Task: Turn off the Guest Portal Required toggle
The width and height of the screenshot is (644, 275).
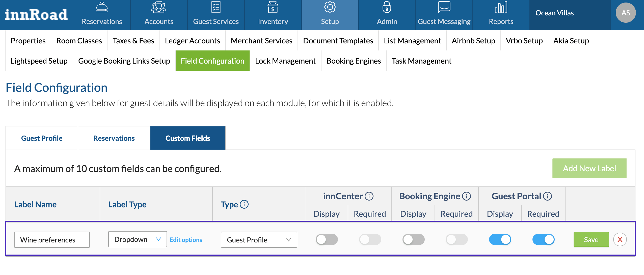Action: pyautogui.click(x=543, y=239)
